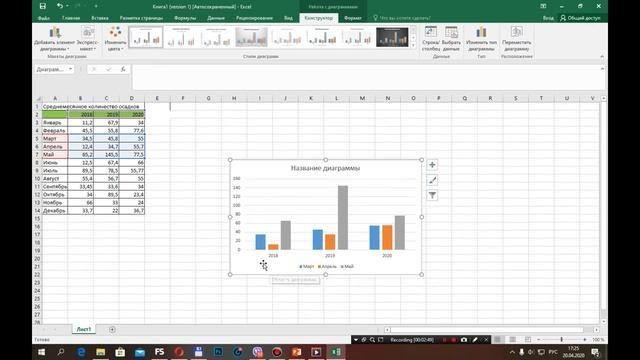Click the zoom in plus button
Viewport: 640px width, 360px height.
[584, 340]
